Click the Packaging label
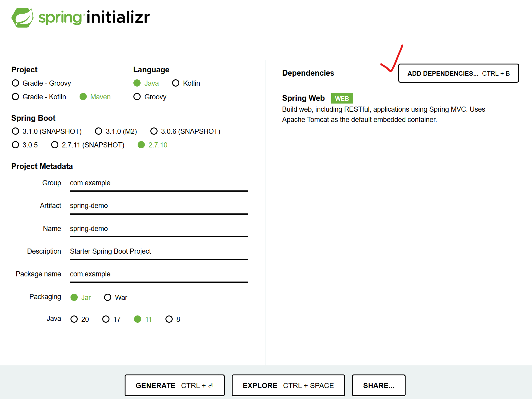The image size is (532, 399). point(45,297)
